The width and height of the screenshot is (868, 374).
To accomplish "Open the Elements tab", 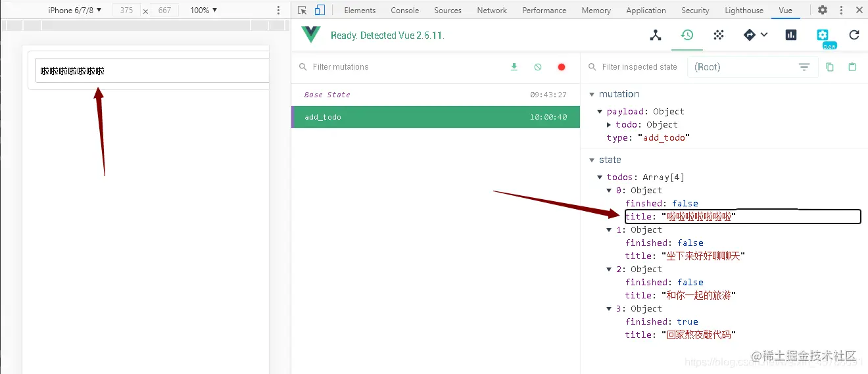I will tap(360, 11).
